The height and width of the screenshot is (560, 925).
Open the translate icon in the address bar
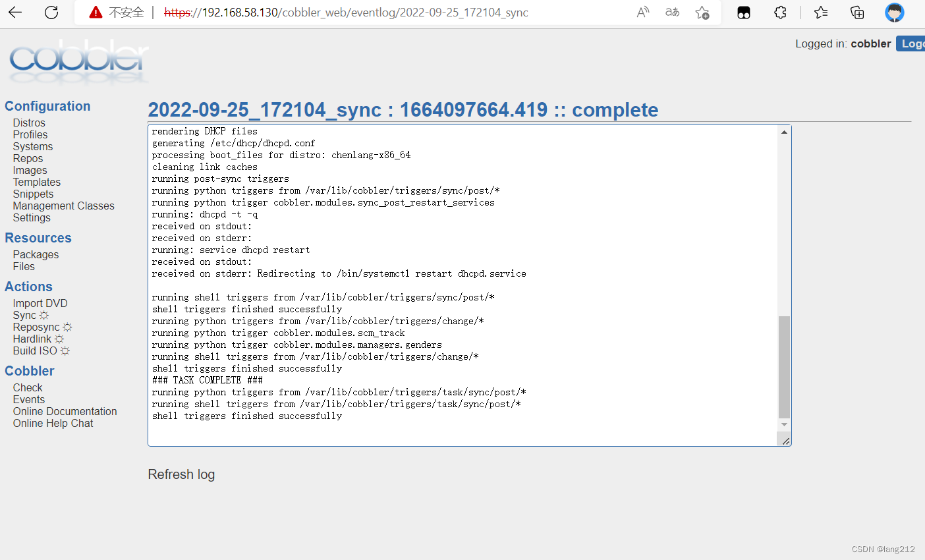point(672,13)
